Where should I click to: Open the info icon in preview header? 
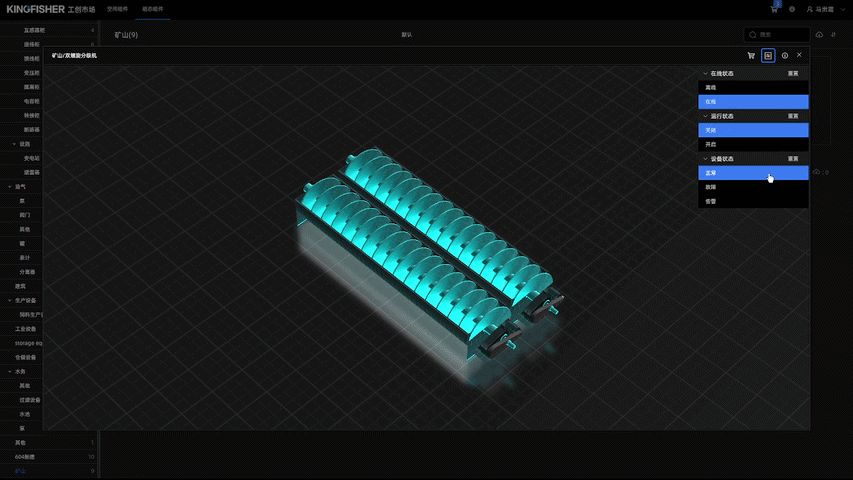point(784,56)
